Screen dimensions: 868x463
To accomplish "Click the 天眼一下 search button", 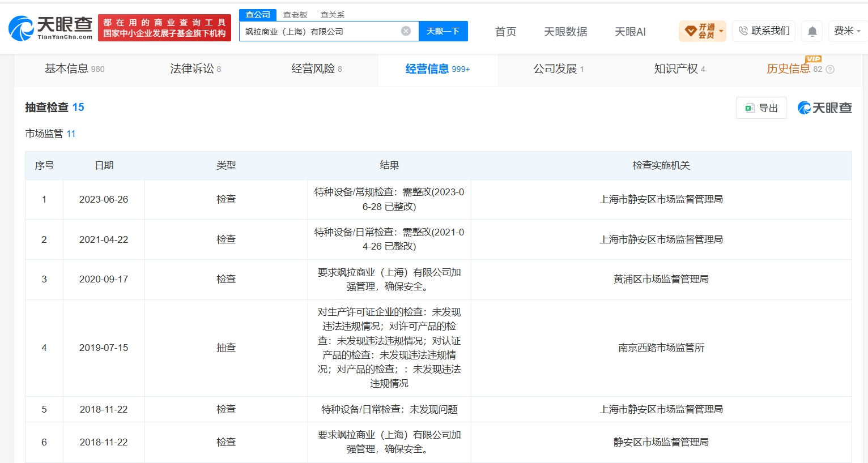I will pos(443,31).
